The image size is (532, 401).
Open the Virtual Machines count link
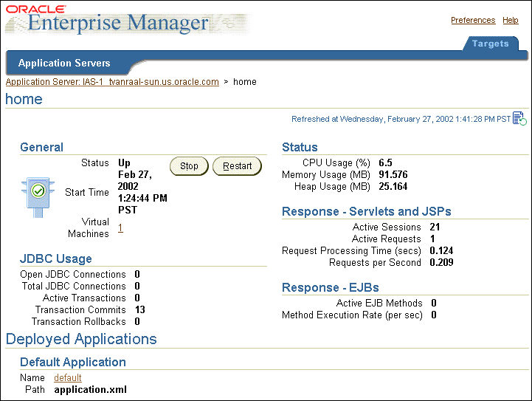pyautogui.click(x=120, y=227)
